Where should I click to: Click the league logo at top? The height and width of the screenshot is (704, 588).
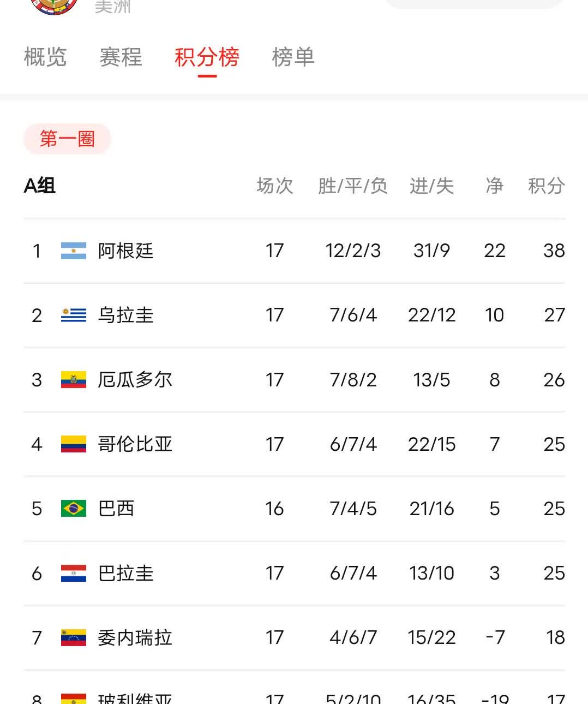pyautogui.click(x=55, y=5)
